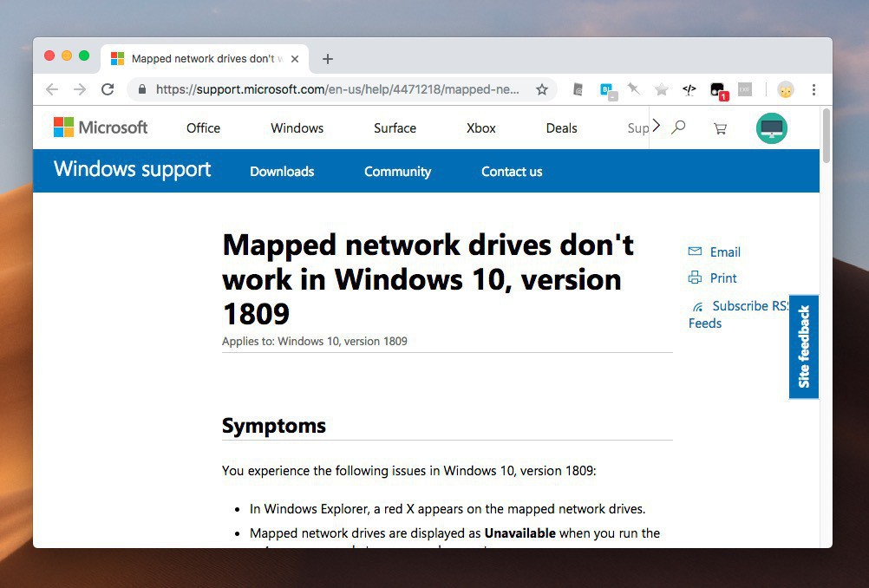Image resolution: width=869 pixels, height=588 pixels.
Task: Click the account avatar with monitor icon
Action: tap(771, 128)
